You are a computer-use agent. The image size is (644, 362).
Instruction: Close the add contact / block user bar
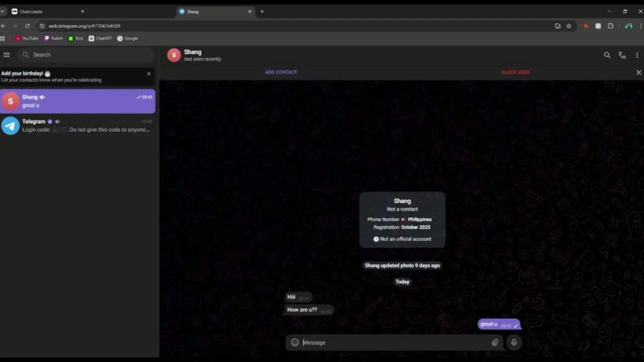[638, 72]
